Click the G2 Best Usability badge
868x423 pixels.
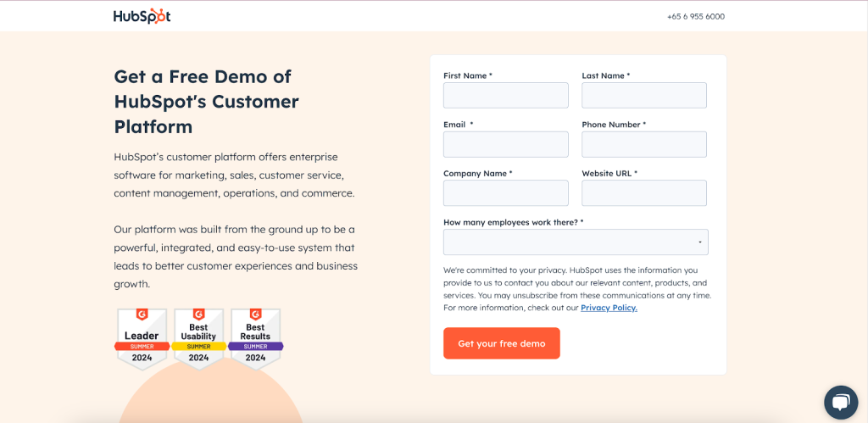[x=198, y=337]
